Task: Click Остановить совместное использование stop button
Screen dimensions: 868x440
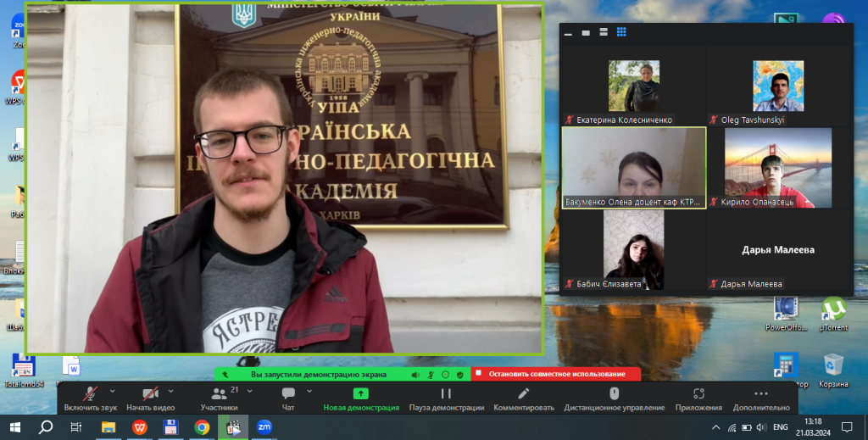Action: [556, 374]
